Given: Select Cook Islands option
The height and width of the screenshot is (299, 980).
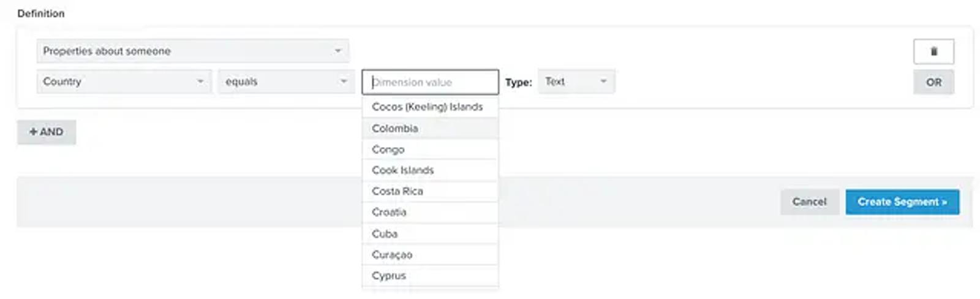Looking at the screenshot, I should tap(430, 170).
